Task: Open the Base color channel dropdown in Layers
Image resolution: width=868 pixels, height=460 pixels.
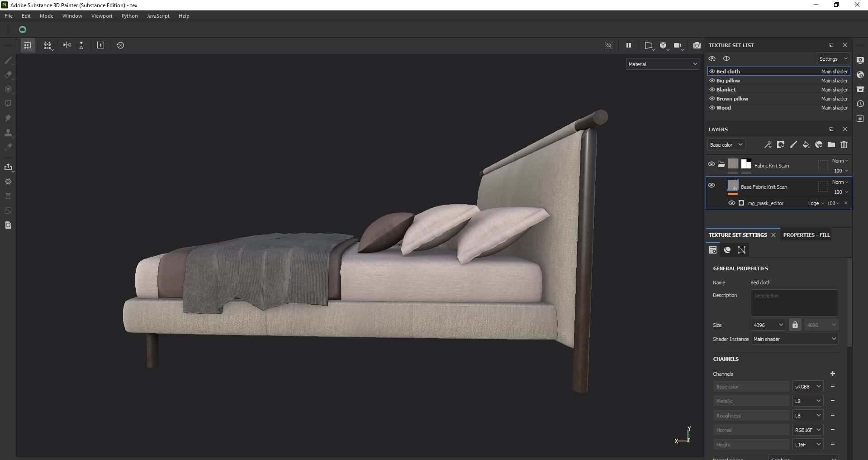Action: [726, 145]
